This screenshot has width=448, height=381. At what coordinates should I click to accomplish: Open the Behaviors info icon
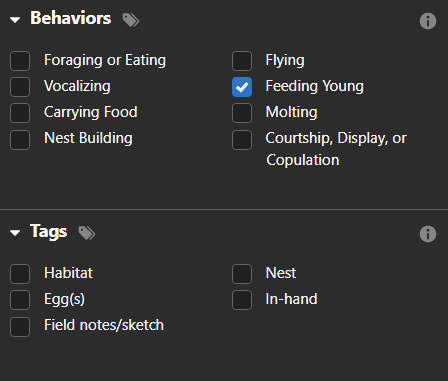click(x=428, y=21)
